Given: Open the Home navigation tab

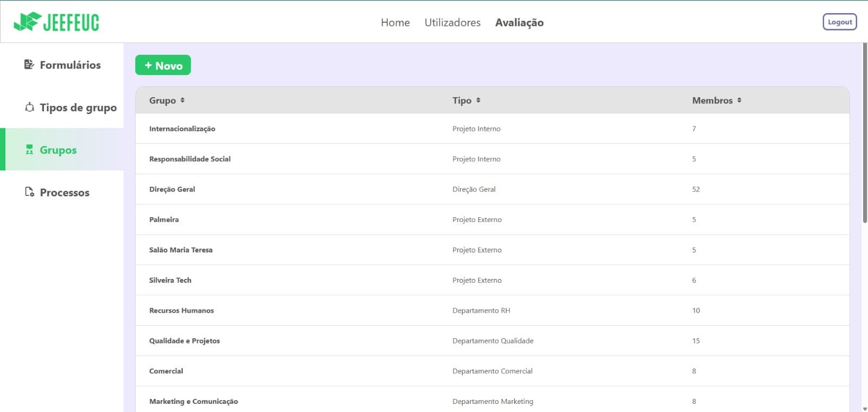Looking at the screenshot, I should pyautogui.click(x=395, y=22).
